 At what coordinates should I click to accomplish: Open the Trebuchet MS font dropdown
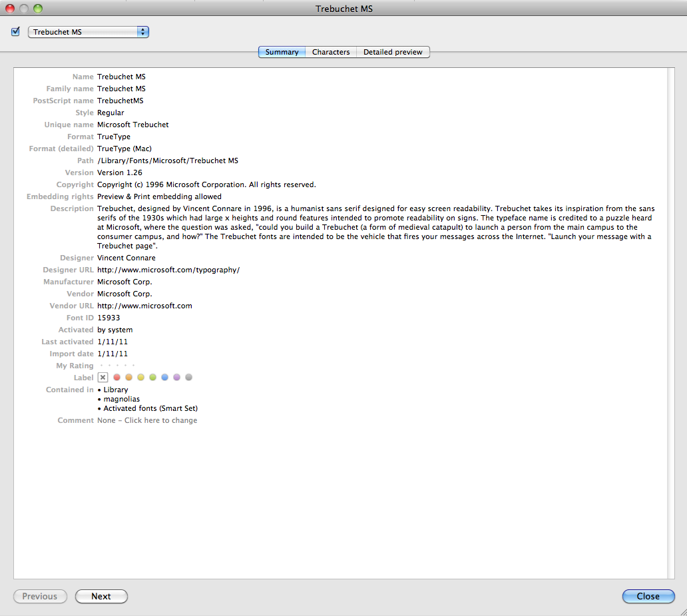click(89, 32)
